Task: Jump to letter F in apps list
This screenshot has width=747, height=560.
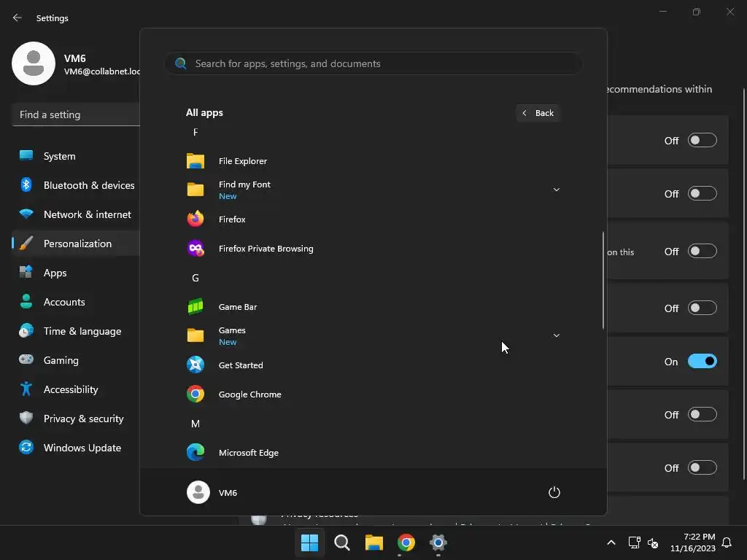Action: pyautogui.click(x=196, y=132)
